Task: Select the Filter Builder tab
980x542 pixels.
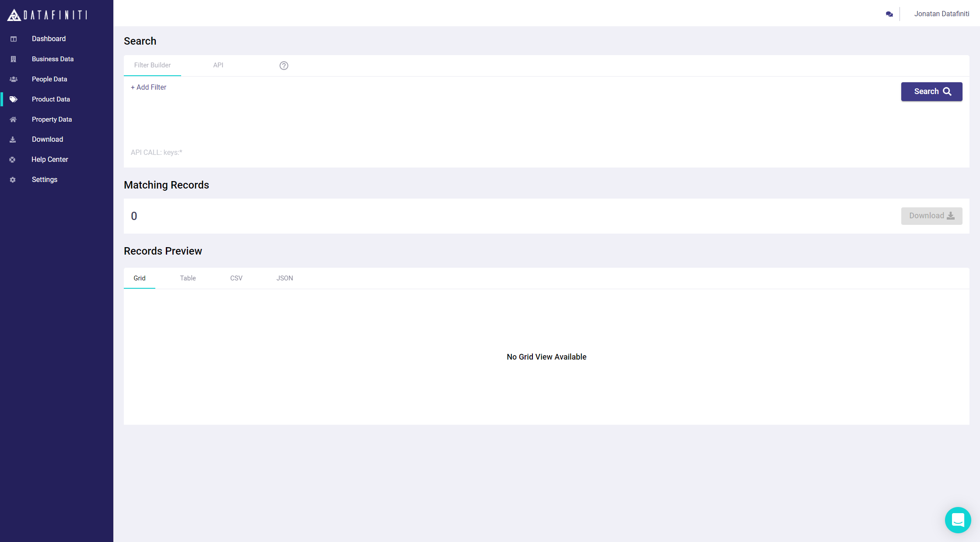Action: pyautogui.click(x=152, y=65)
